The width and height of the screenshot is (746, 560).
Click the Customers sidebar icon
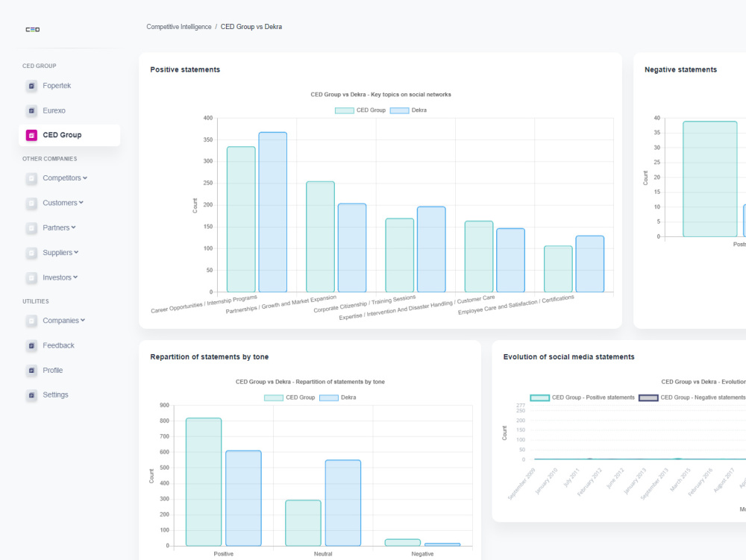31,203
